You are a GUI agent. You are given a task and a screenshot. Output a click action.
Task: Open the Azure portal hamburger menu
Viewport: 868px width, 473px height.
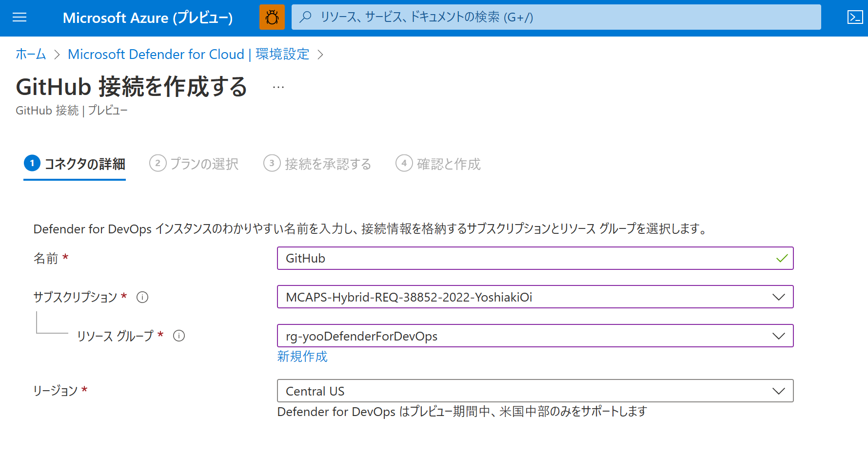pos(19,17)
